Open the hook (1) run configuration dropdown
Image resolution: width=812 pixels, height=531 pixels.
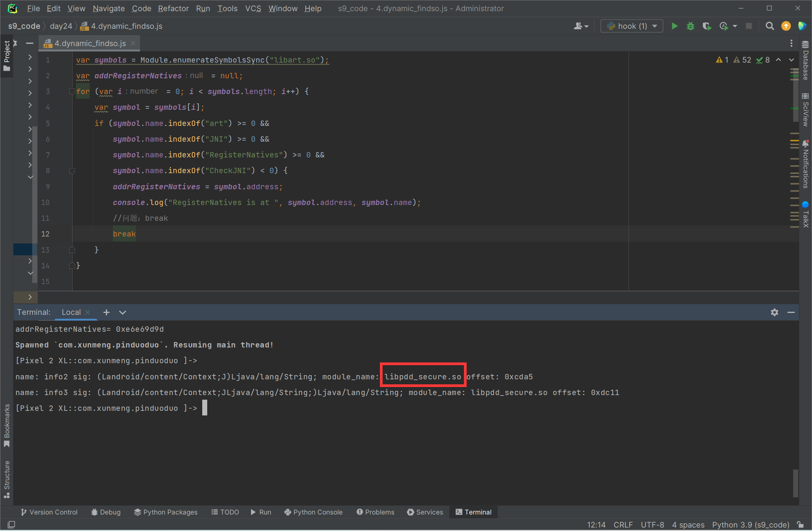(632, 26)
